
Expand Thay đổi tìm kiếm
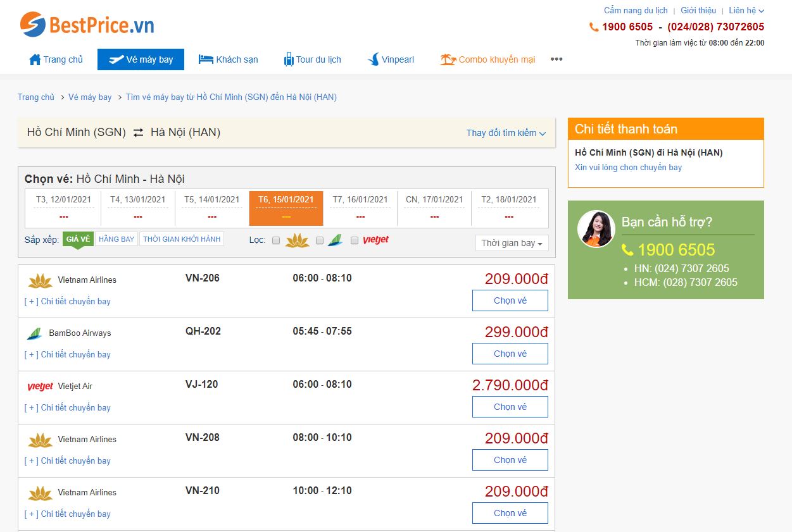(x=506, y=133)
